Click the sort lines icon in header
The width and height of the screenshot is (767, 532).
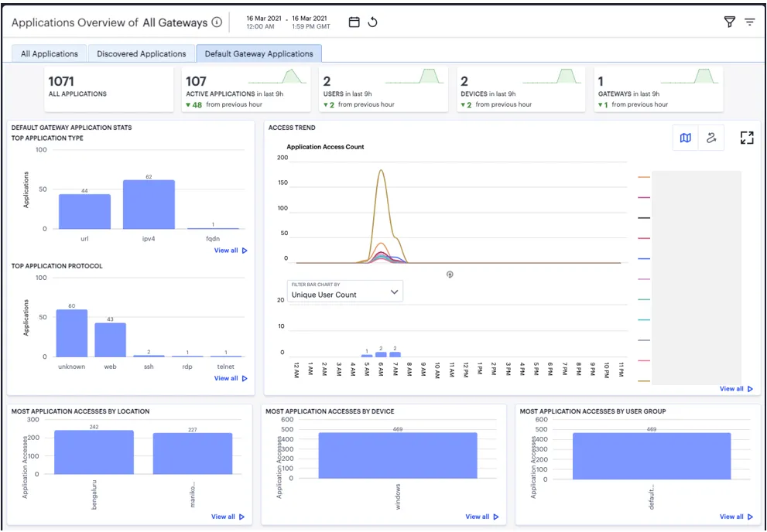(750, 22)
